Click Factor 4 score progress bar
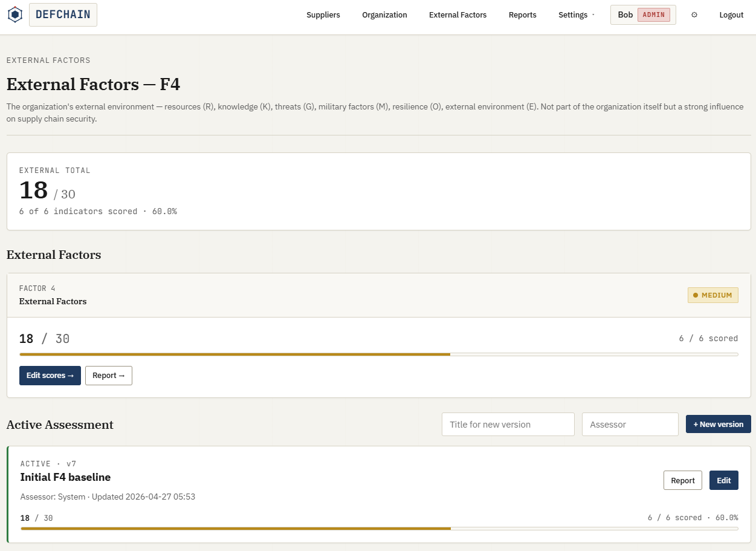756x551 pixels. [x=379, y=354]
